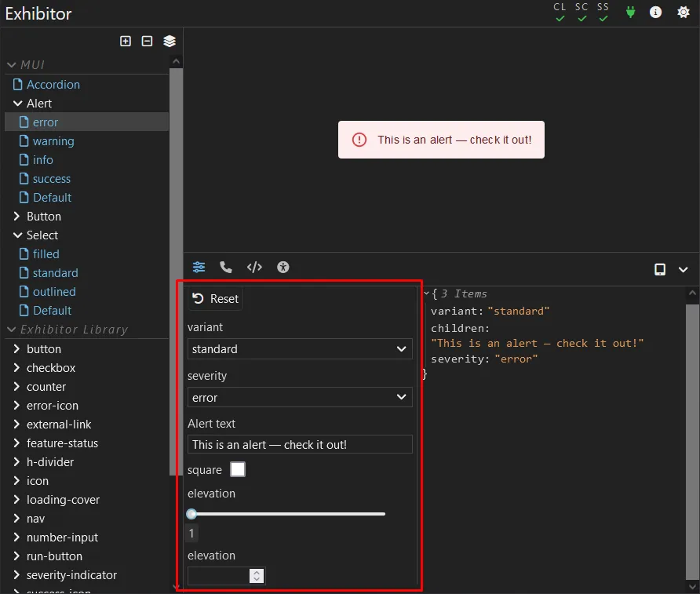Click the elevation slider handle
The image size is (700, 594).
(x=191, y=514)
